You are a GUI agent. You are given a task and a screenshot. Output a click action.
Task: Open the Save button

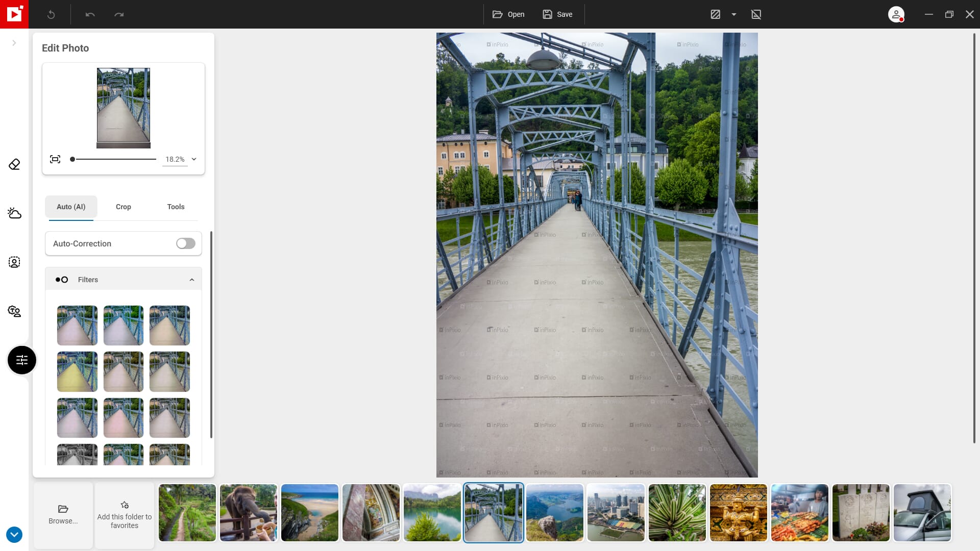[x=557, y=14]
